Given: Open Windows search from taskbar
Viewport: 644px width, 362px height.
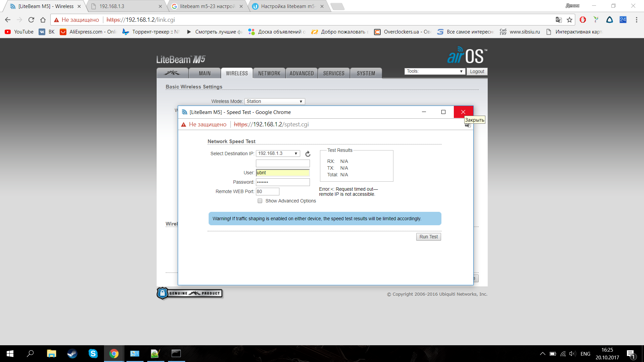Looking at the screenshot, I should coord(31,354).
